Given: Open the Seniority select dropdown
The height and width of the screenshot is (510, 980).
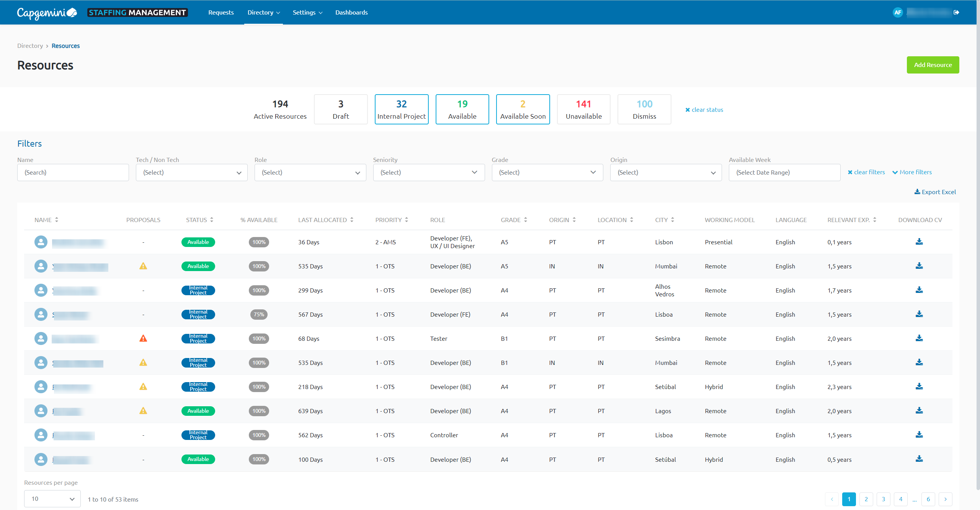Looking at the screenshot, I should click(429, 173).
